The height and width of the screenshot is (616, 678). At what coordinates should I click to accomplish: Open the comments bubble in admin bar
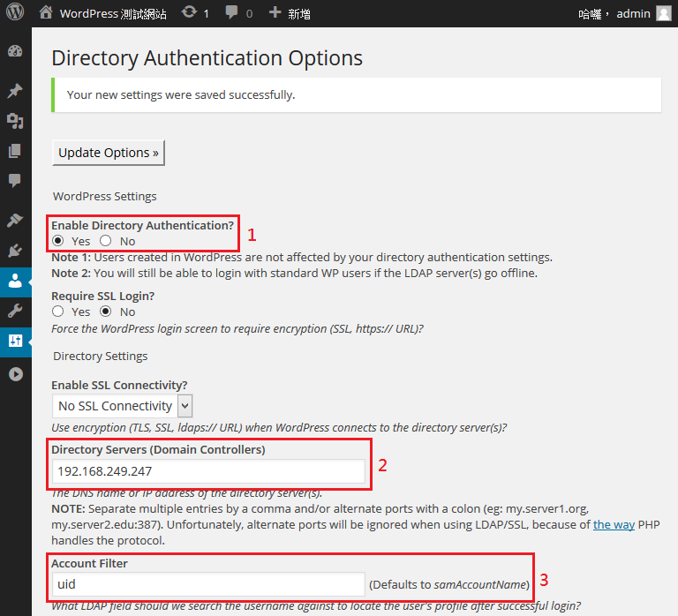point(232,12)
